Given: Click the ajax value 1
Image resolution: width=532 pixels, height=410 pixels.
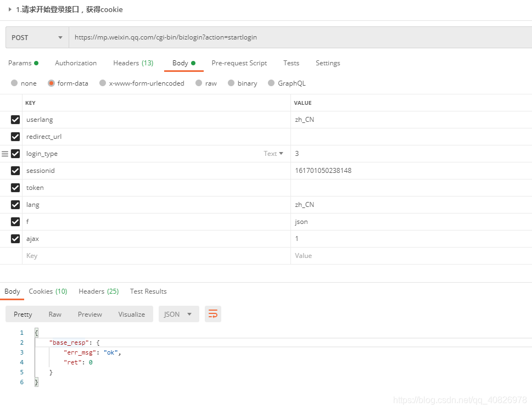Looking at the screenshot, I should click(x=297, y=238).
